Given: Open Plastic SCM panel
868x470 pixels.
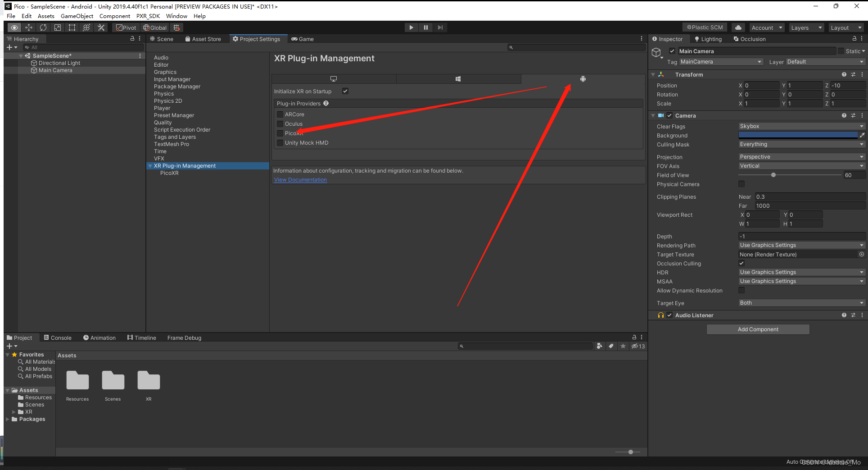Looking at the screenshot, I should (x=705, y=27).
